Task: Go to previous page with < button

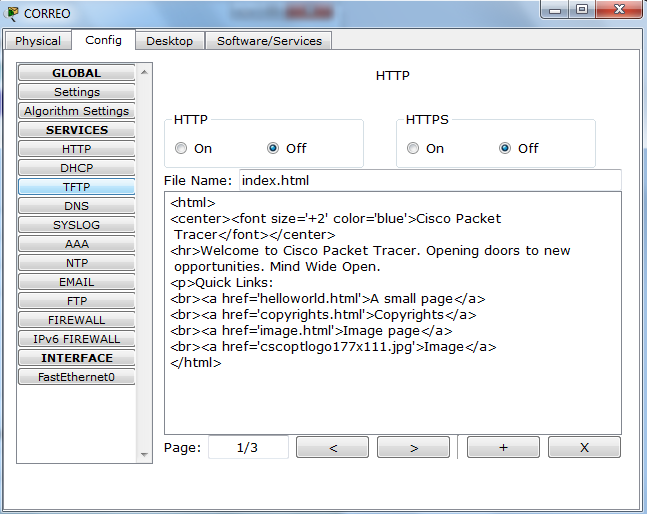Action: tap(332, 447)
